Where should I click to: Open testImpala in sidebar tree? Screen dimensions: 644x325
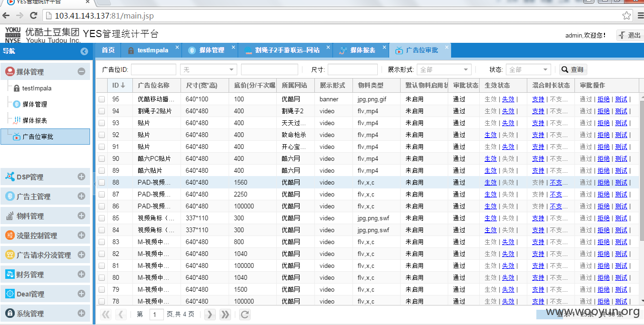pyautogui.click(x=37, y=88)
